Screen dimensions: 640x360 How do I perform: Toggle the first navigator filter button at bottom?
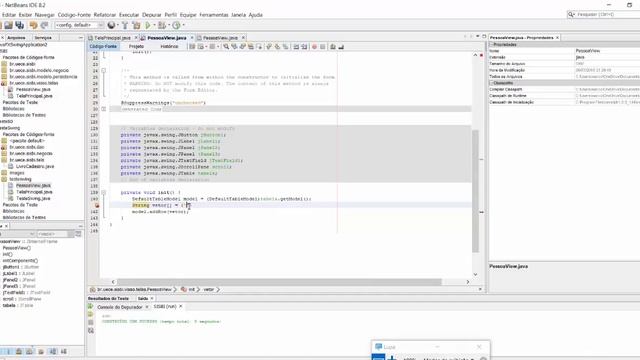click(9, 351)
